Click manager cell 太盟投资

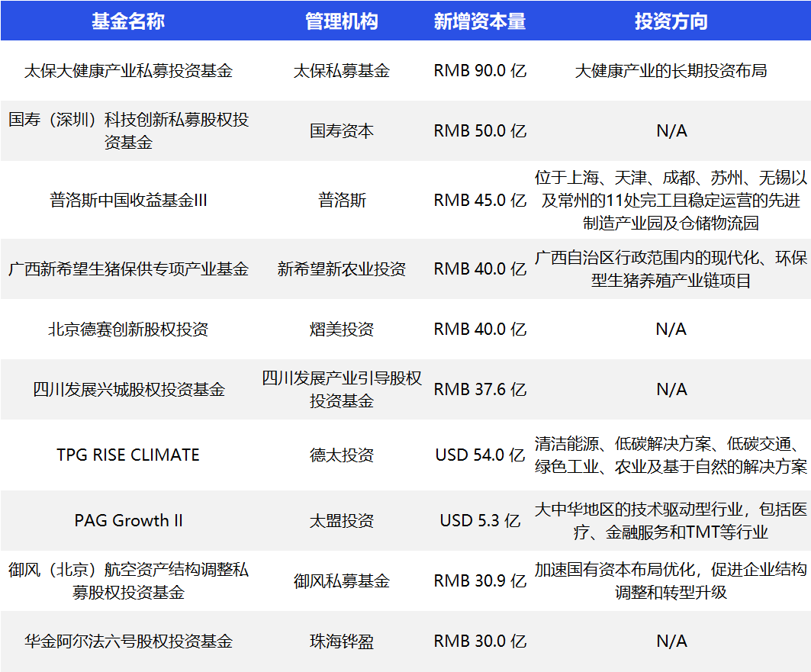341,520
